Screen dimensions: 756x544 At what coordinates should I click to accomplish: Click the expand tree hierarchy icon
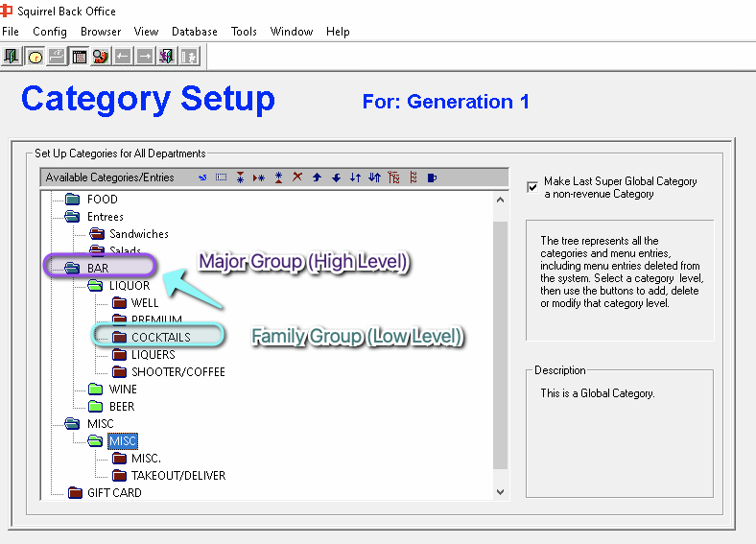tap(394, 177)
